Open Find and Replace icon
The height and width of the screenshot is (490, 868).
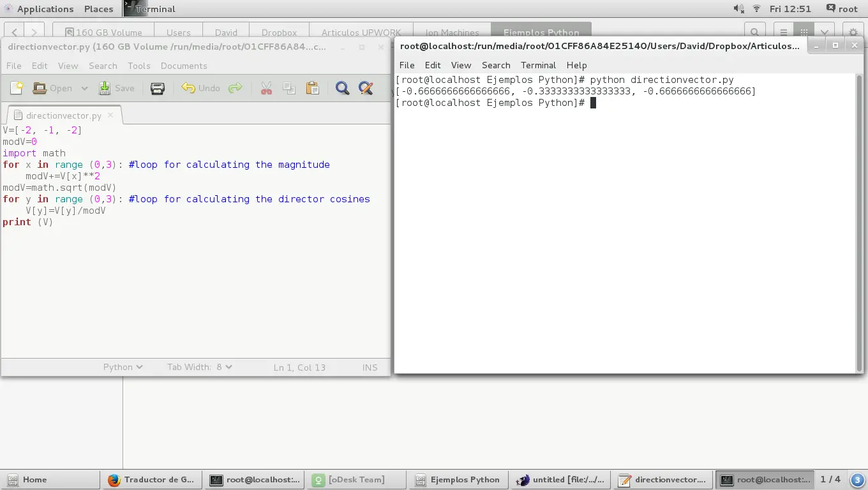point(366,88)
